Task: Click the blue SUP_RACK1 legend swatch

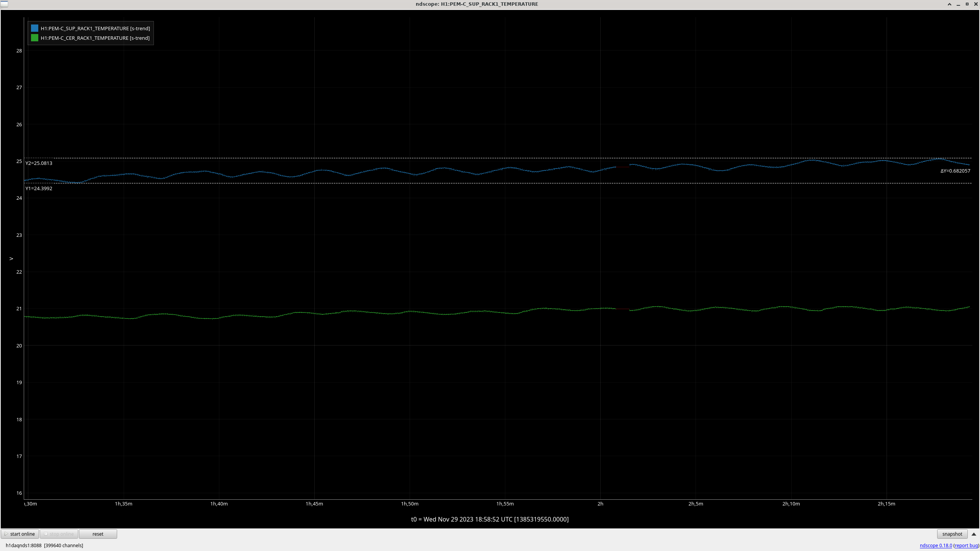Action: (x=34, y=28)
